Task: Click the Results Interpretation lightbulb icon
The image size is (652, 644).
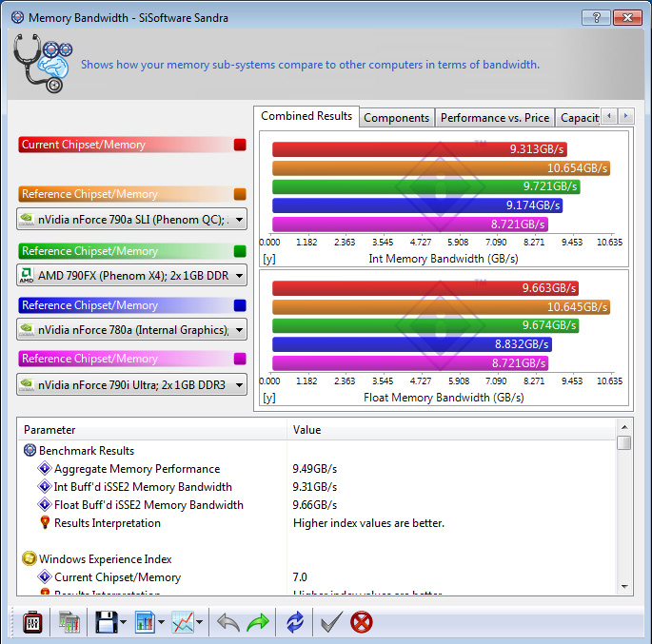Action: tap(45, 522)
